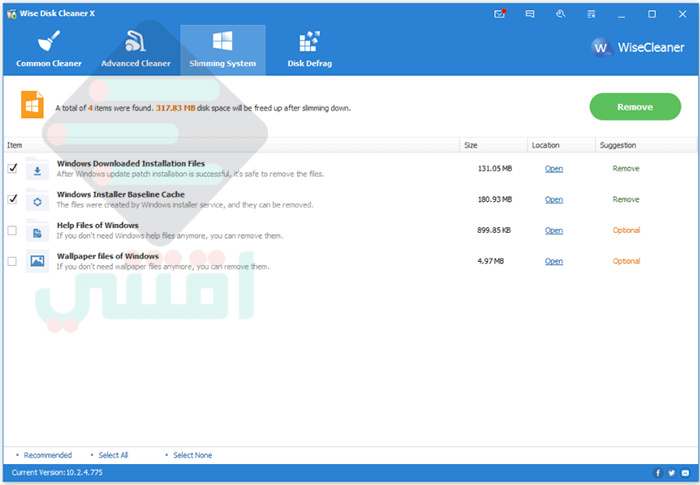Click the Recommended selection link
The width and height of the screenshot is (700, 485).
[47, 455]
